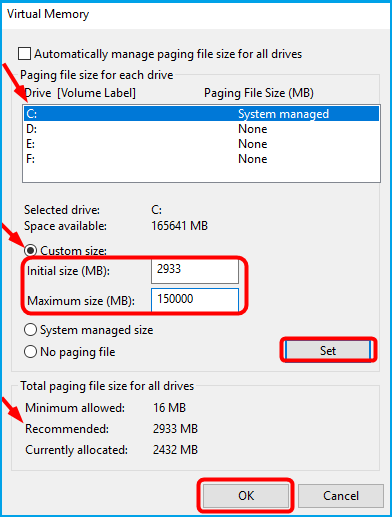
Task: Select the Custom size radio button
Action: tap(30, 250)
